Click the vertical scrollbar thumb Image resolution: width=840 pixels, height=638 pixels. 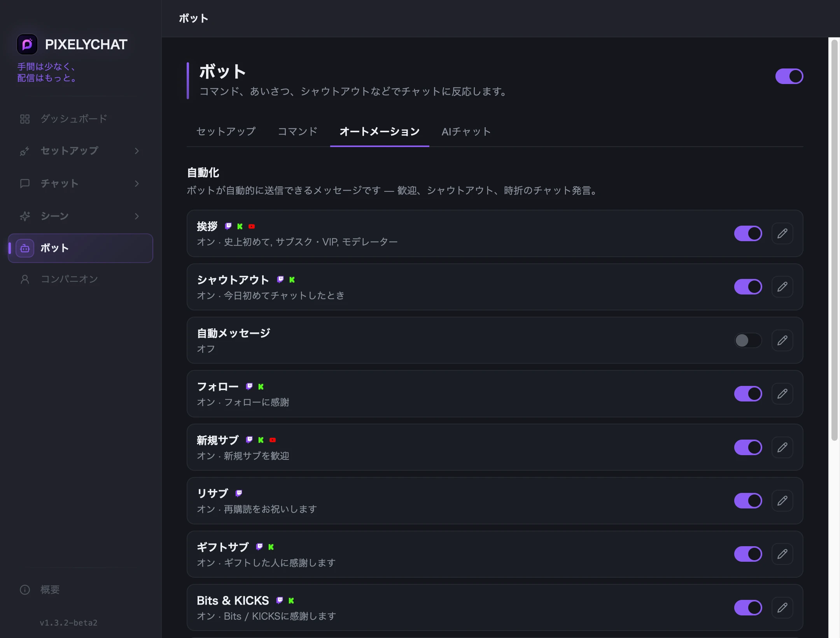coord(835,240)
